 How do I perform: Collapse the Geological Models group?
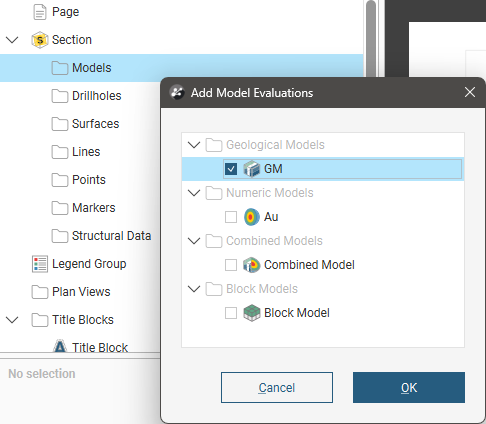click(194, 145)
